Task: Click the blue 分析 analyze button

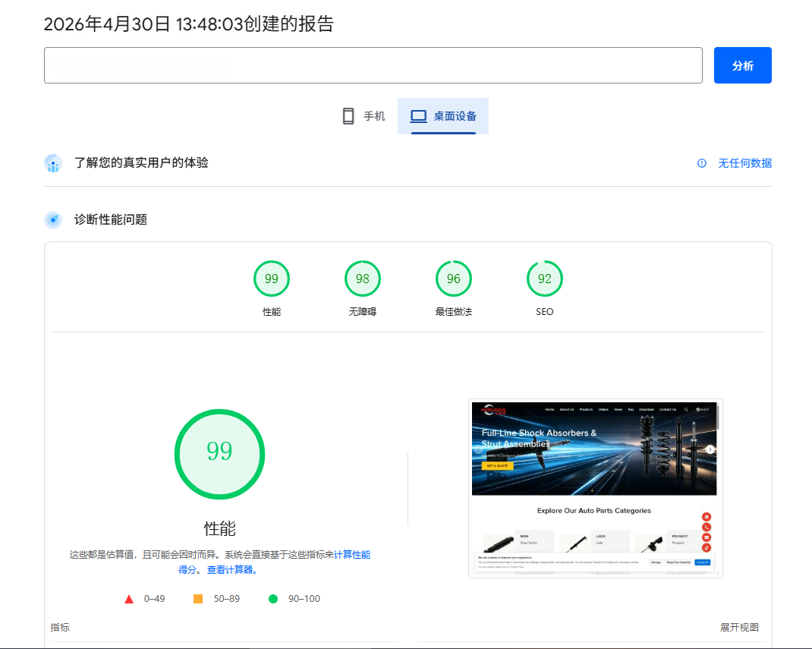Action: [742, 65]
